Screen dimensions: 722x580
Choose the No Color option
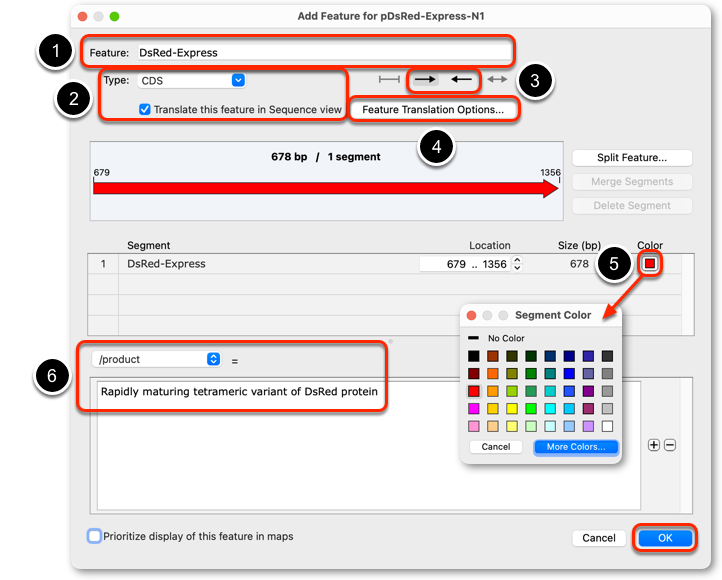point(497,338)
